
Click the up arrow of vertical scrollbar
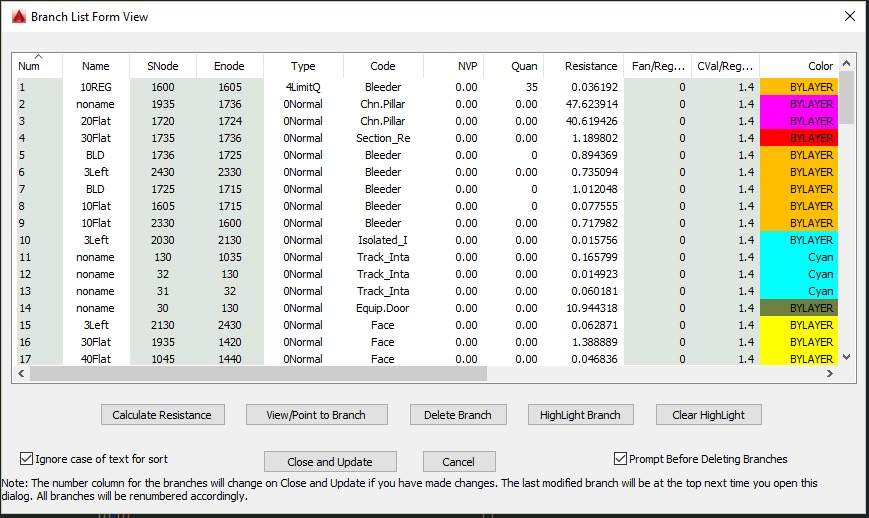tap(846, 63)
